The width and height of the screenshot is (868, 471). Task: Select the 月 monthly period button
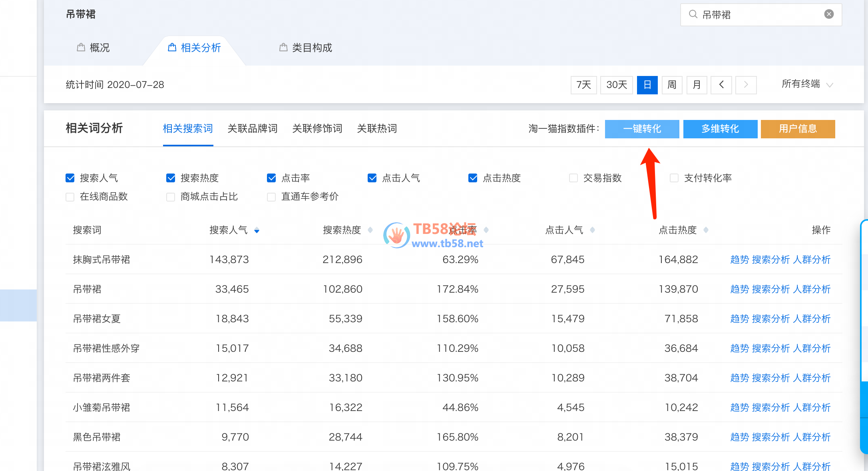point(697,85)
